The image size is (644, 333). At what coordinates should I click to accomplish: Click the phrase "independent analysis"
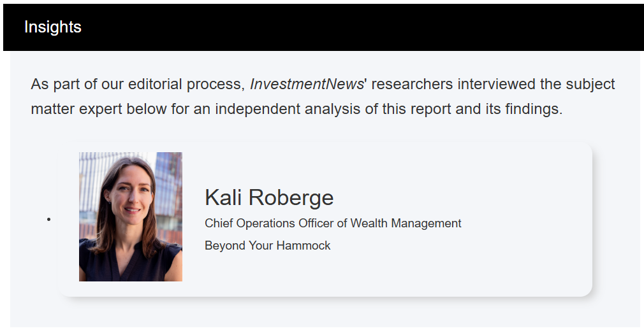click(288, 109)
